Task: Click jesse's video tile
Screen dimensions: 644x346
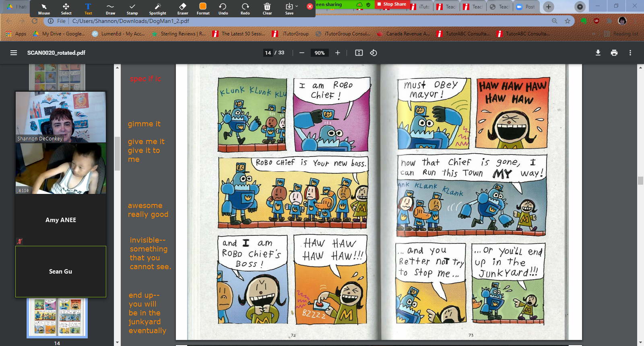Action: 61,169
